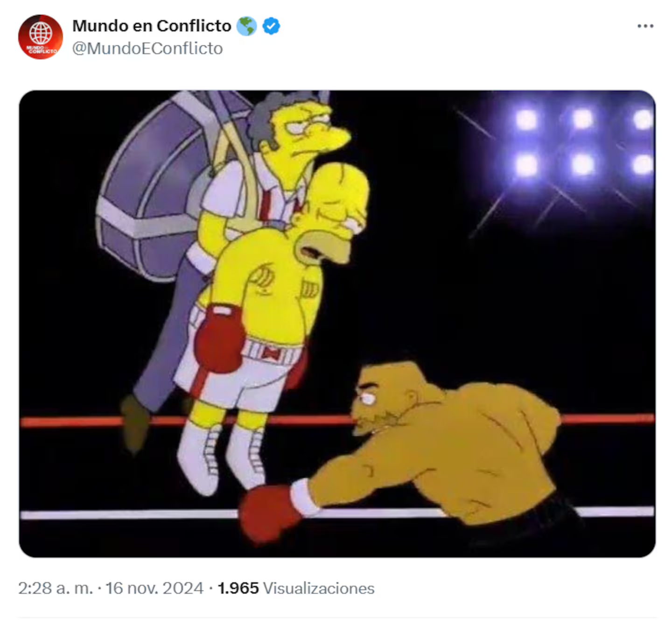The height and width of the screenshot is (620, 672).
Task: Open the @MundoEConflicto handle link
Action: [x=147, y=49]
